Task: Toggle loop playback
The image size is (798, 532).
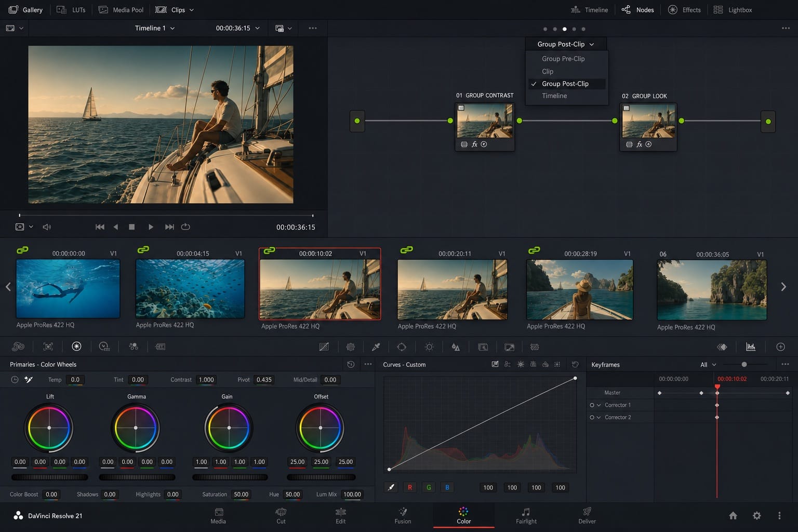Action: pyautogui.click(x=185, y=227)
